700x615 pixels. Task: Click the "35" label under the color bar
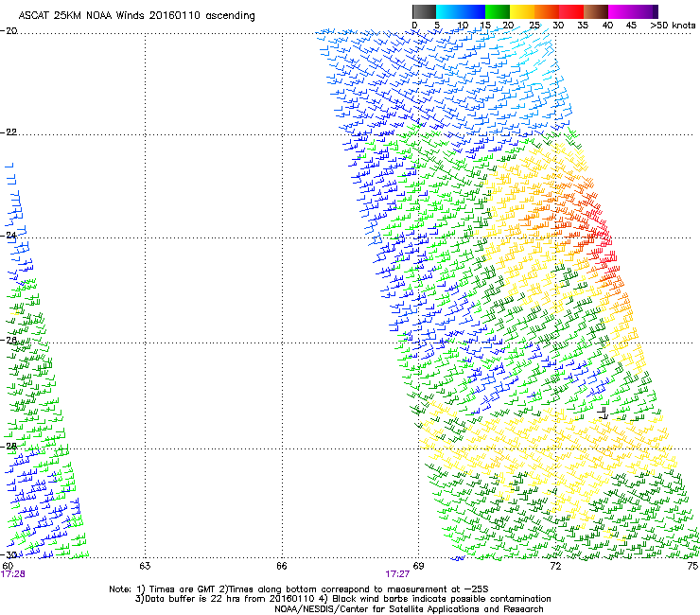pyautogui.click(x=583, y=26)
